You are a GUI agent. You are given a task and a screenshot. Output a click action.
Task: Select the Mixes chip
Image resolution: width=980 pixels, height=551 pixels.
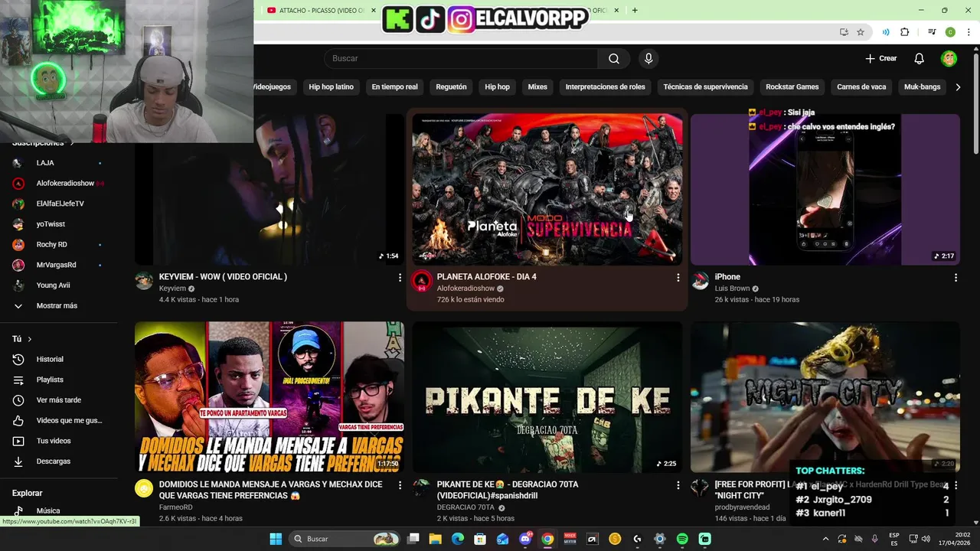[x=537, y=87]
